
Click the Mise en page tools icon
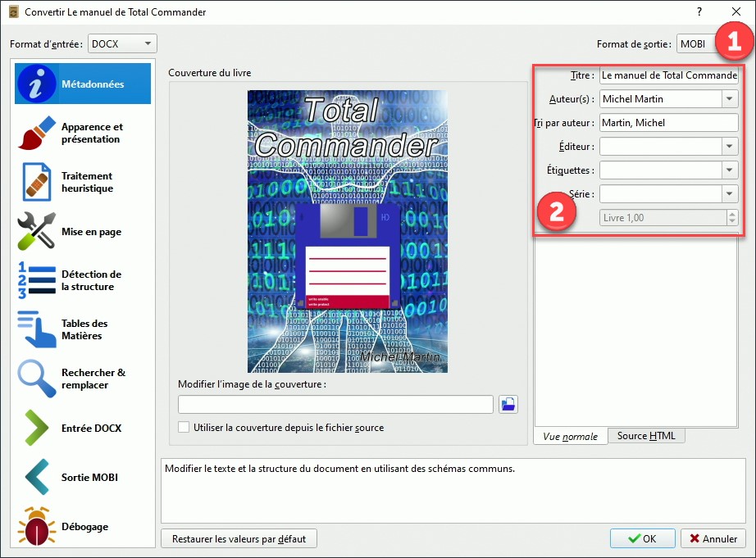coord(36,232)
